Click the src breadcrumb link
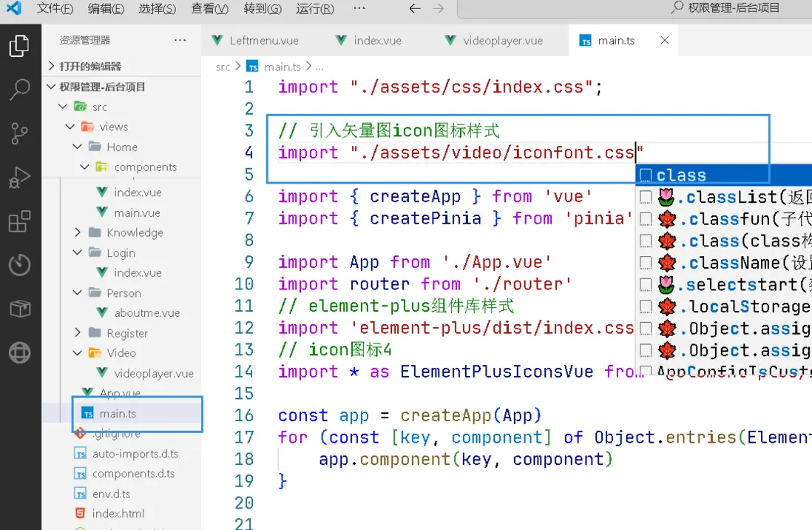Screen dimensions: 812x530 click(x=223, y=67)
